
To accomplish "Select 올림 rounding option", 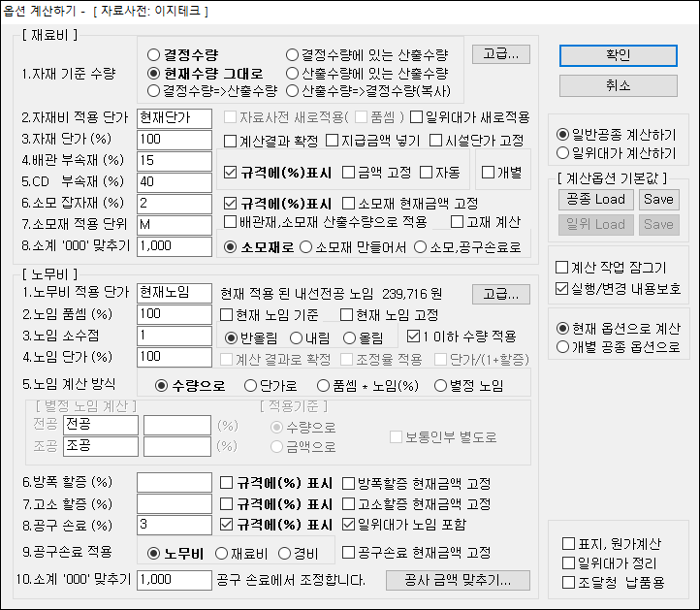I will (363, 338).
